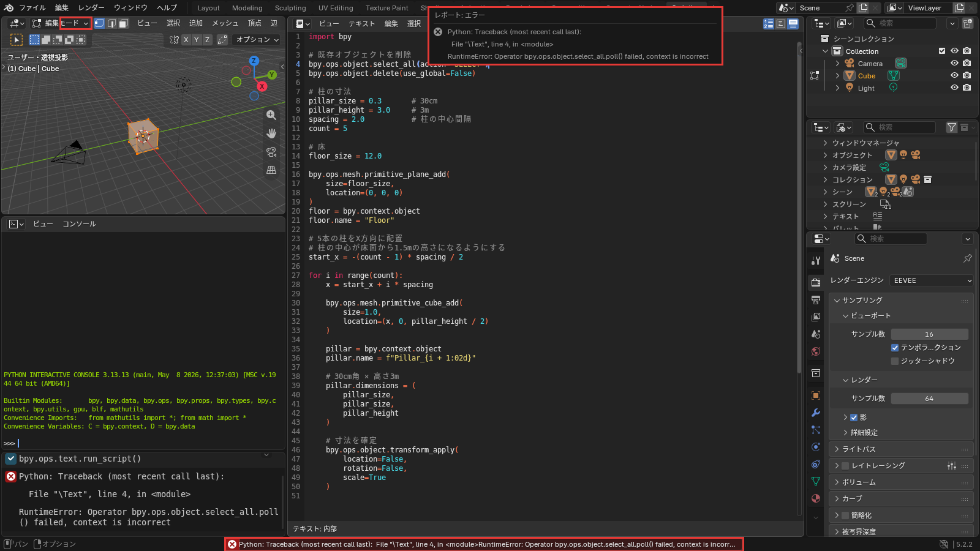Viewport: 980px width, 551px height.
Task: Switch perspective/orthographic with the grid icon
Action: [x=271, y=170]
